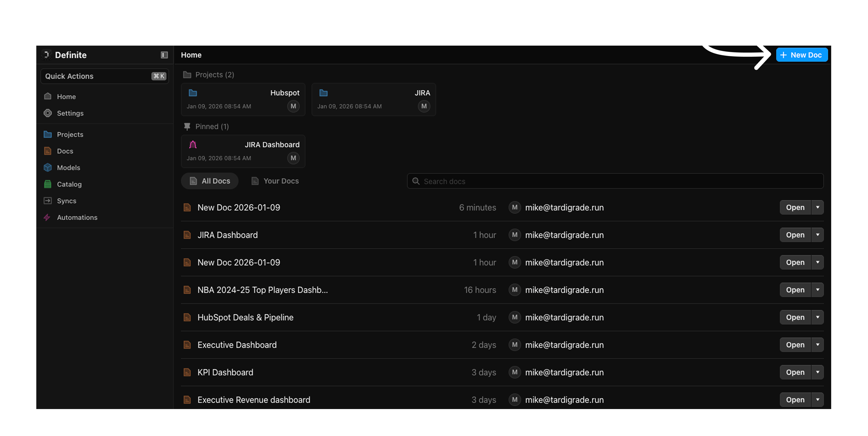
Task: Switch to the Your Docs tab
Action: pyautogui.click(x=275, y=181)
